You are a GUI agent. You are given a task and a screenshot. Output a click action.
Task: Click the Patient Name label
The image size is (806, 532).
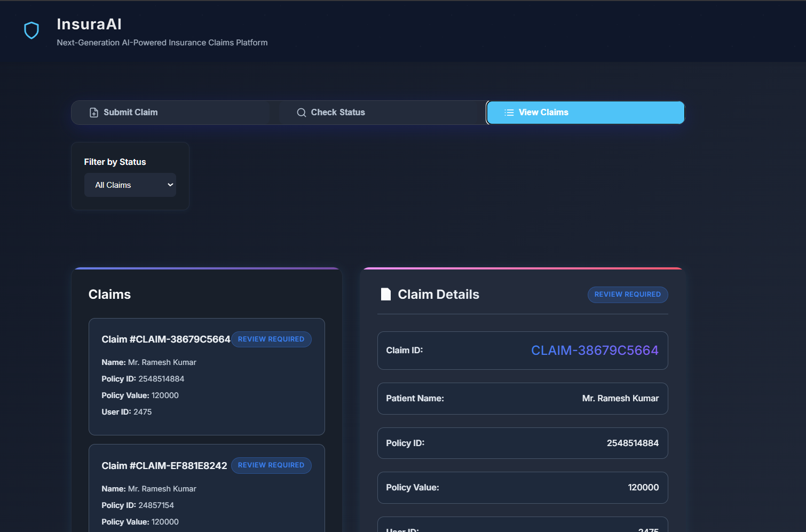[x=415, y=399]
